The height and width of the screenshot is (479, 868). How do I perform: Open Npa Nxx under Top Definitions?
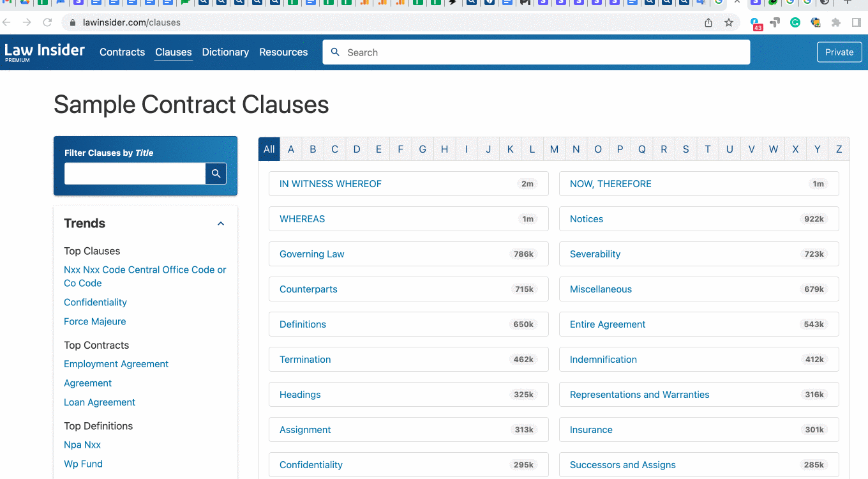(82, 445)
